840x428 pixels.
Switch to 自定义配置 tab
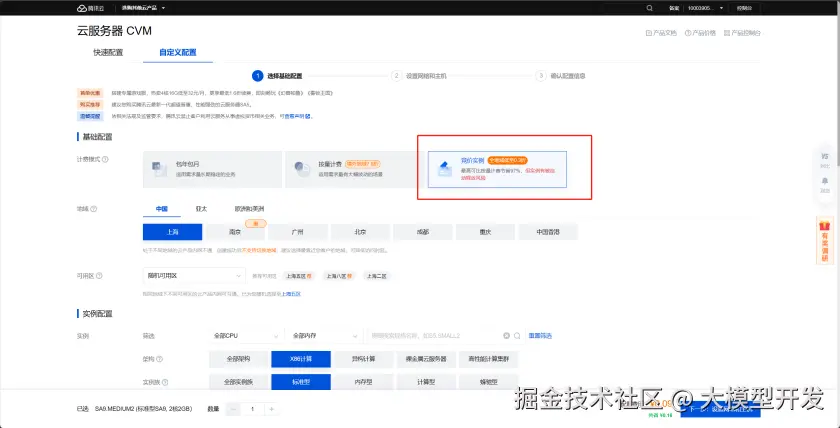(x=178, y=52)
